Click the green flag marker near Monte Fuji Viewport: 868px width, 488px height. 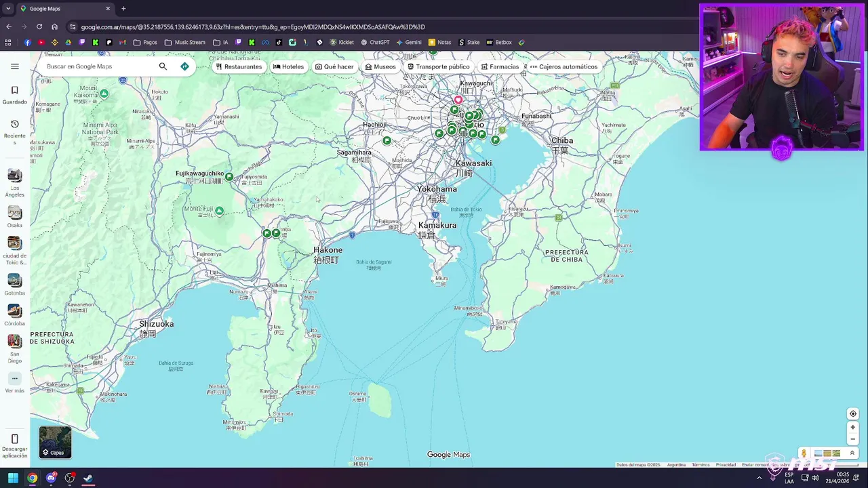point(219,211)
